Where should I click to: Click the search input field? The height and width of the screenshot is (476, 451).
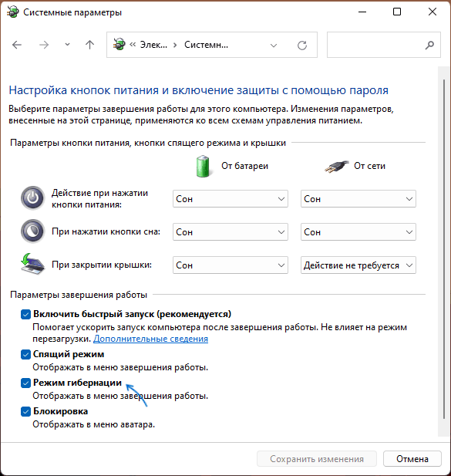[383, 45]
